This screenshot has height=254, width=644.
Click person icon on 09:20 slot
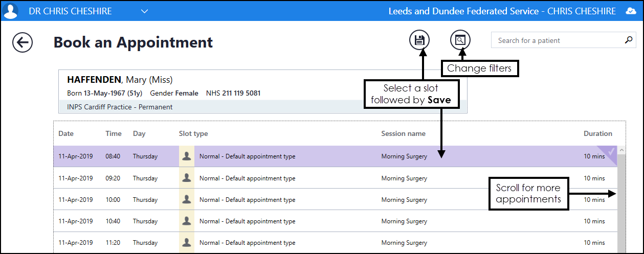[187, 178]
